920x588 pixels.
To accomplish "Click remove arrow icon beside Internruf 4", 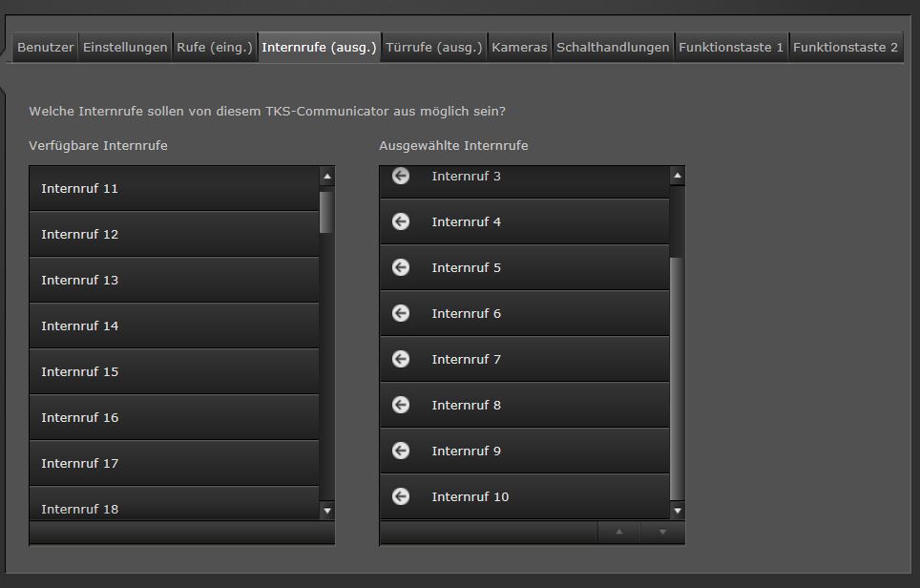I will tap(401, 221).
